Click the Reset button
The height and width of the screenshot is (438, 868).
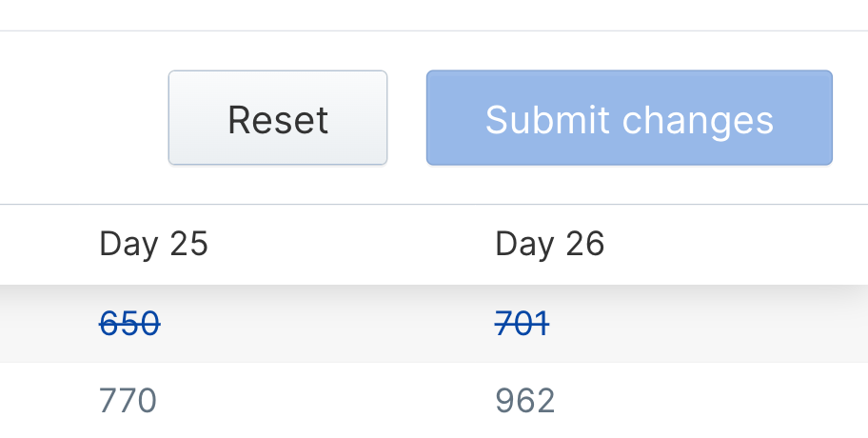[278, 117]
